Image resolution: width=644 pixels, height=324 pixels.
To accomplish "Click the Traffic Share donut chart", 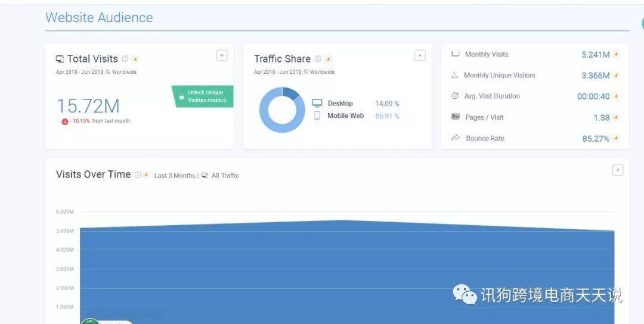I will (x=282, y=110).
